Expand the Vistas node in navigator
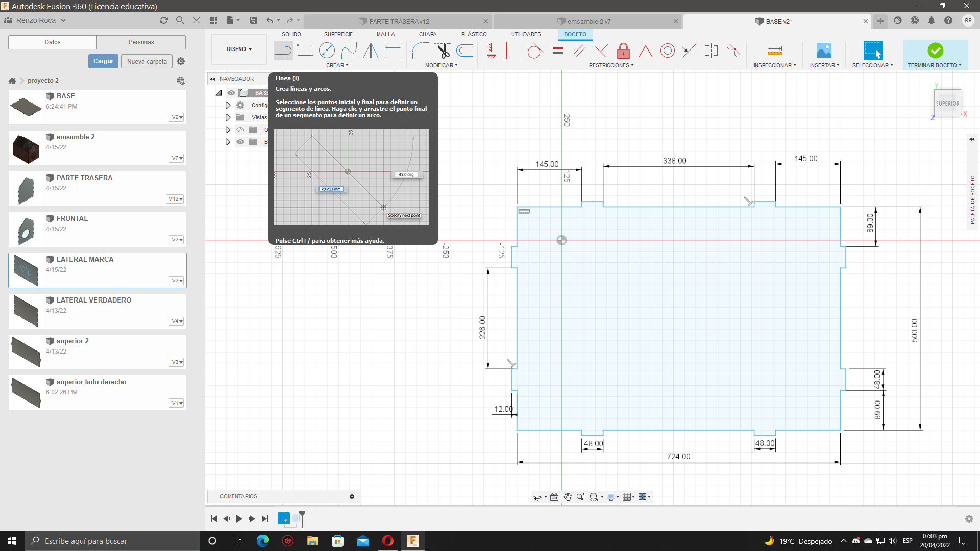This screenshot has width=980, height=551. tap(228, 117)
